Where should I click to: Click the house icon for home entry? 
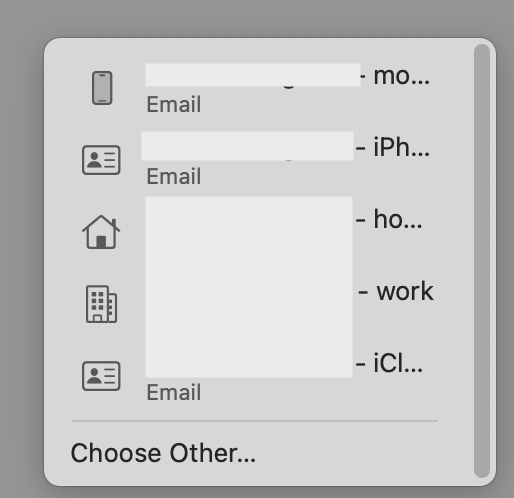tap(101, 232)
